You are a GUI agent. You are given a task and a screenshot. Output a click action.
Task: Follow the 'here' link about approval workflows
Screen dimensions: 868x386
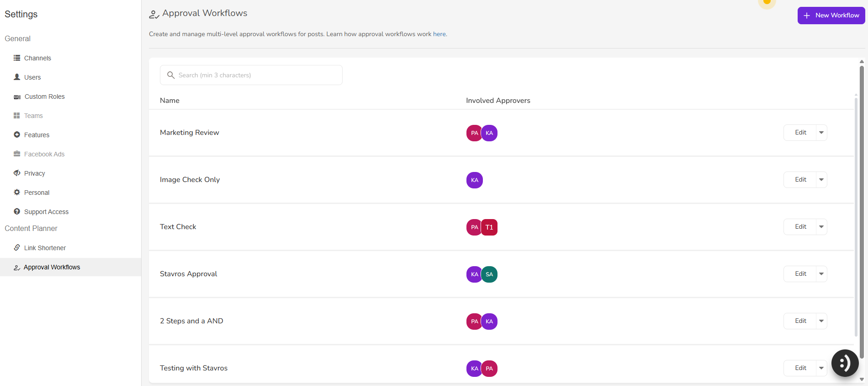tap(439, 34)
